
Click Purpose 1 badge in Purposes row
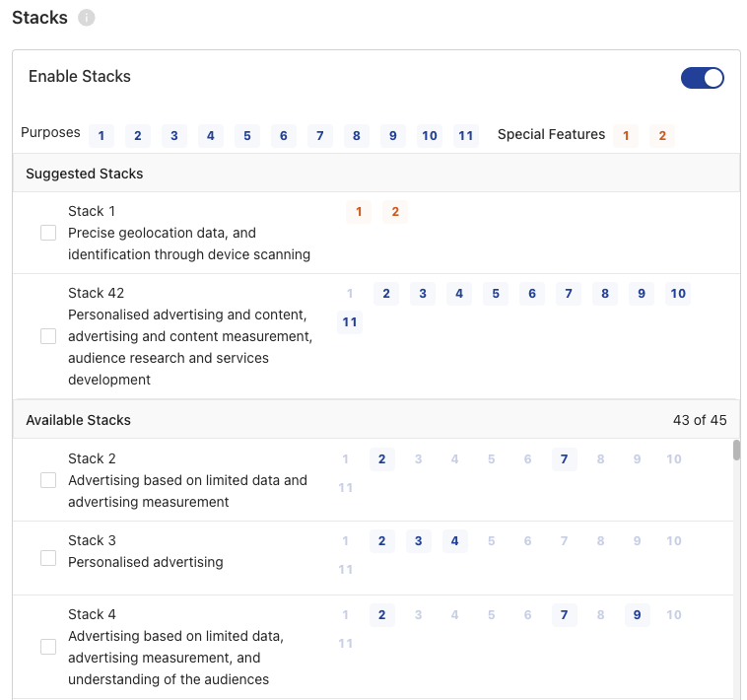(102, 136)
